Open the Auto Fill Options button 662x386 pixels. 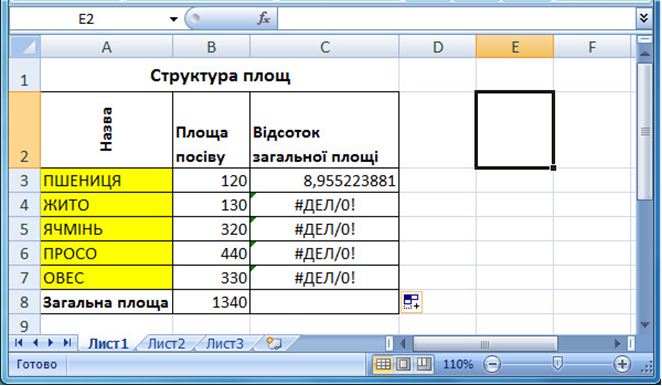click(411, 302)
